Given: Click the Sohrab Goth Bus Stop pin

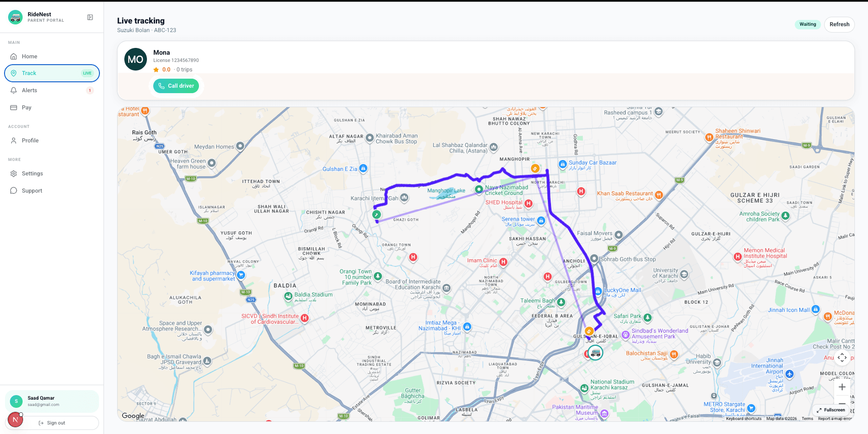Looking at the screenshot, I should 594,259.
